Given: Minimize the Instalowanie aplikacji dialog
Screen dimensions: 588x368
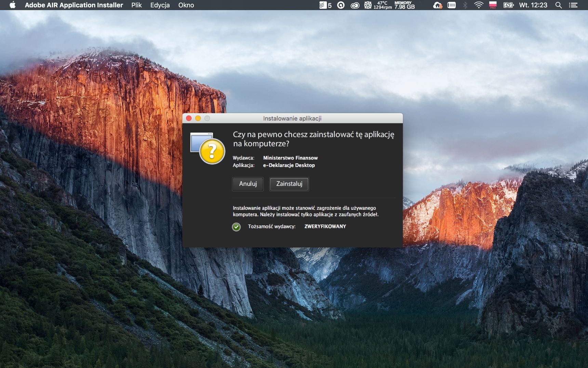Looking at the screenshot, I should pyautogui.click(x=198, y=118).
